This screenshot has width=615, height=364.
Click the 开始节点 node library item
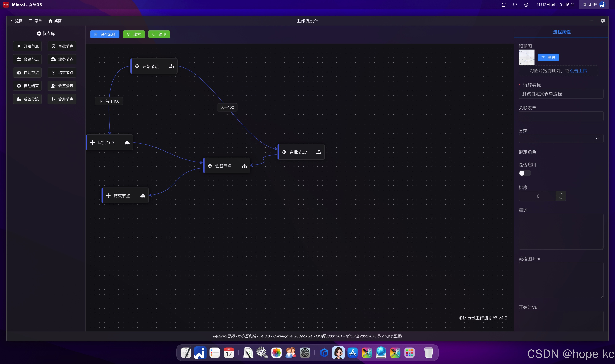click(x=28, y=46)
